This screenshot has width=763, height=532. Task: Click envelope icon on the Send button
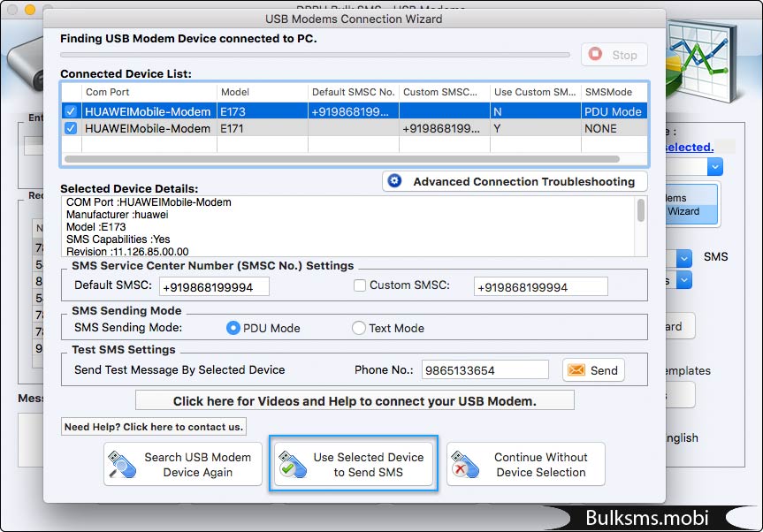[576, 370]
